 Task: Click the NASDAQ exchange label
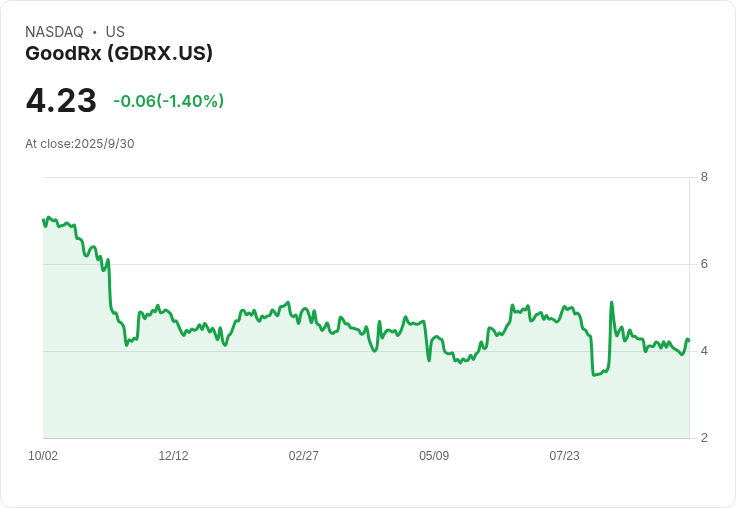54,32
